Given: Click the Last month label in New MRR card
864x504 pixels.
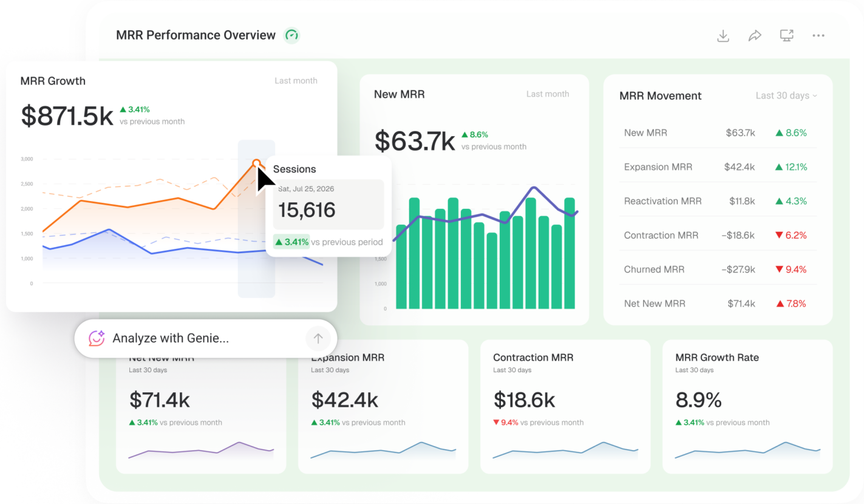Looking at the screenshot, I should (x=548, y=94).
